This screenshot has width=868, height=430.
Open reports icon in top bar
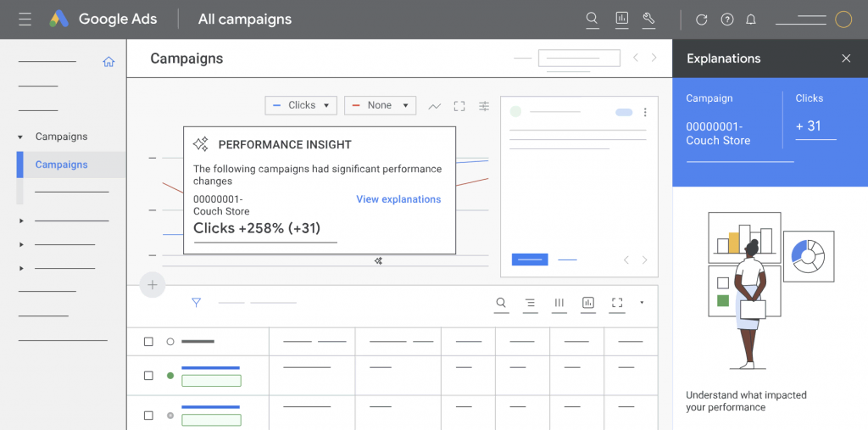pos(621,19)
